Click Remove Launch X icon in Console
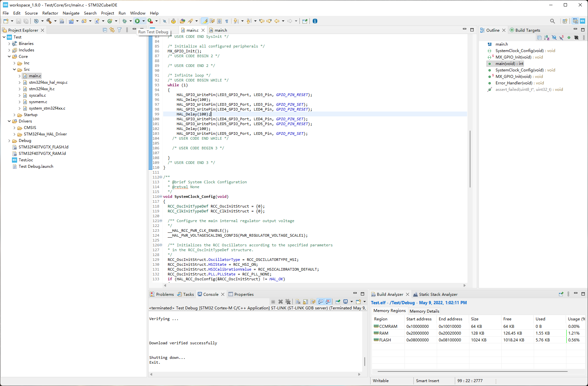This screenshot has height=386, width=588. [280, 302]
